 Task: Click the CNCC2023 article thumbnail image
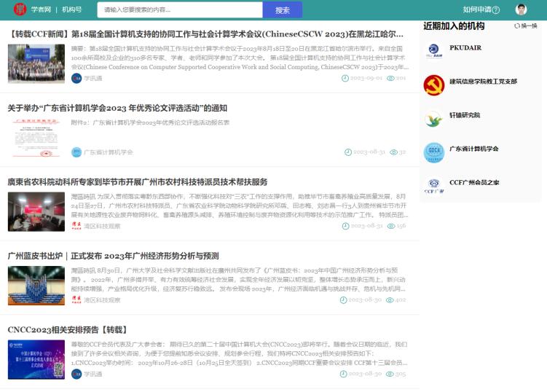(x=36, y=358)
